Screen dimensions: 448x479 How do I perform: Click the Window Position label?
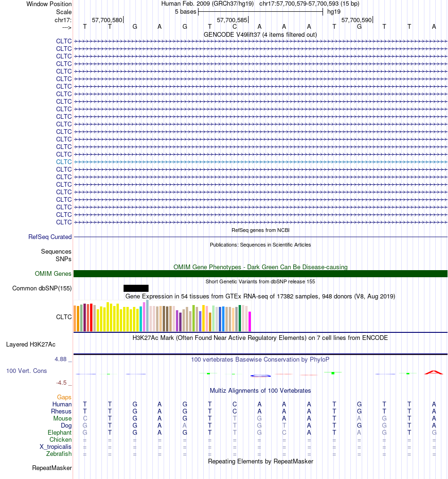49,4
